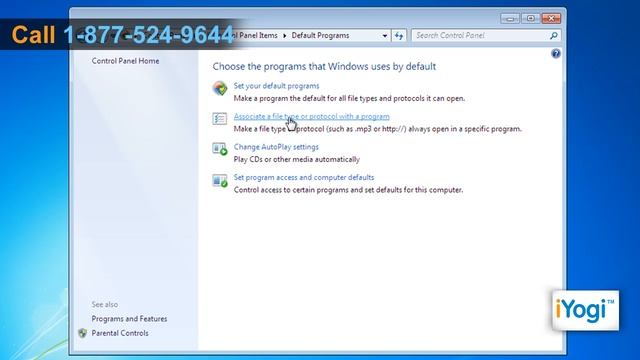This screenshot has height=360, width=640.
Task: Open the help question mark icon
Action: [x=556, y=53]
